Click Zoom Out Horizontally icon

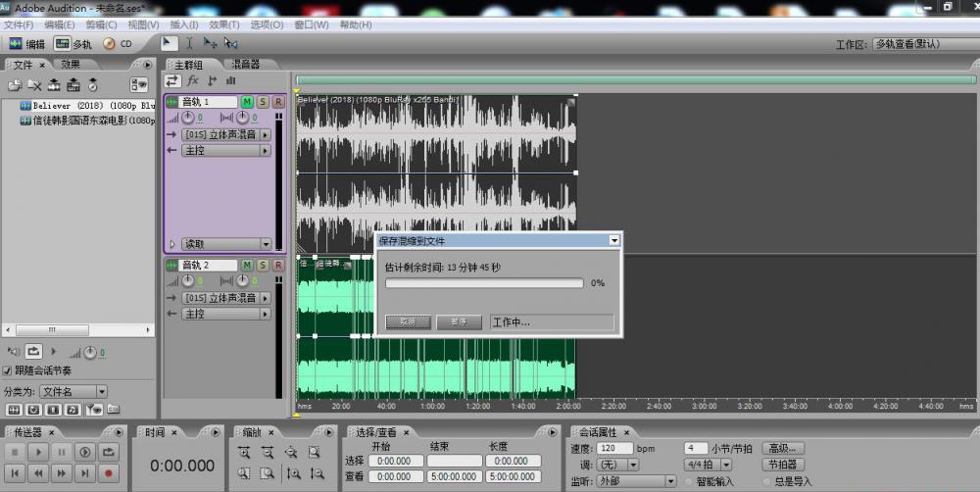268,452
